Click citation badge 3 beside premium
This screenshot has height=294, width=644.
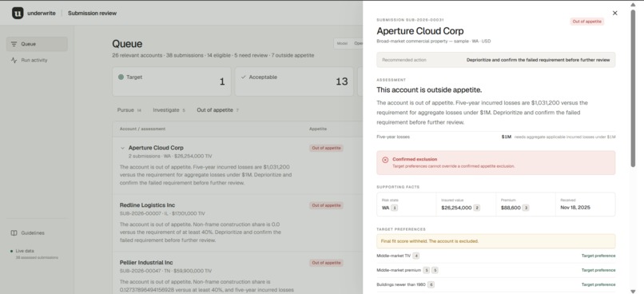tap(526, 208)
